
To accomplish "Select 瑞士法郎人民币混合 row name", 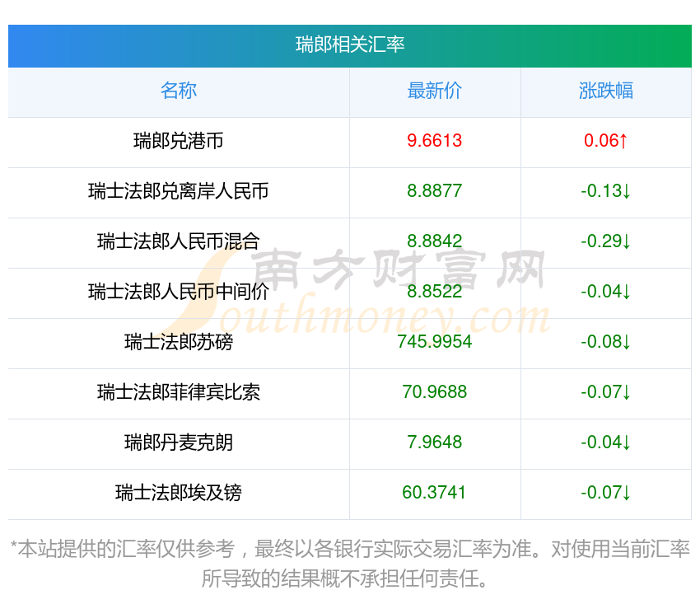I will point(179,241).
